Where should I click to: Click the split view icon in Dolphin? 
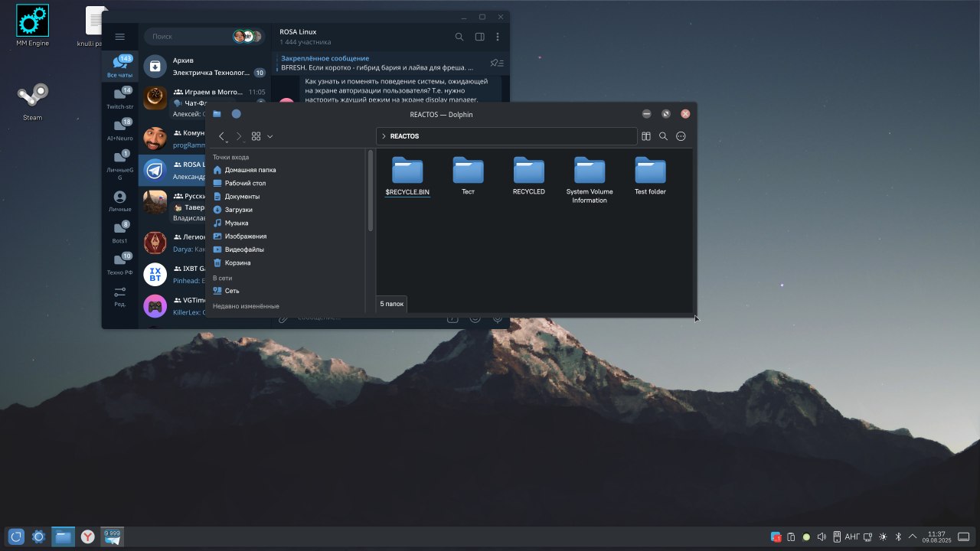[646, 136]
